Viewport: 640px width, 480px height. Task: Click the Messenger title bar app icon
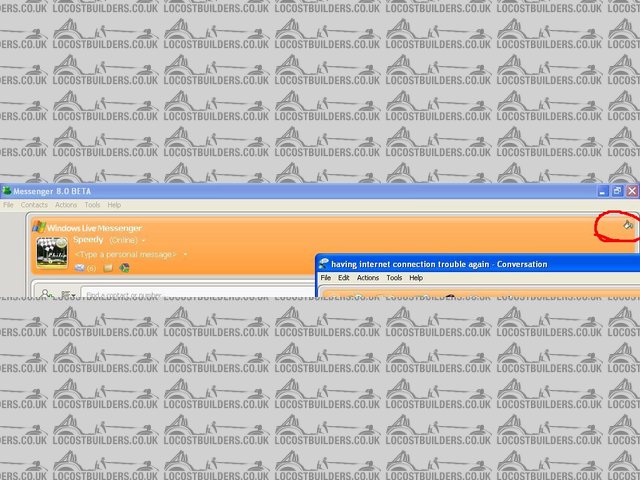point(6,190)
